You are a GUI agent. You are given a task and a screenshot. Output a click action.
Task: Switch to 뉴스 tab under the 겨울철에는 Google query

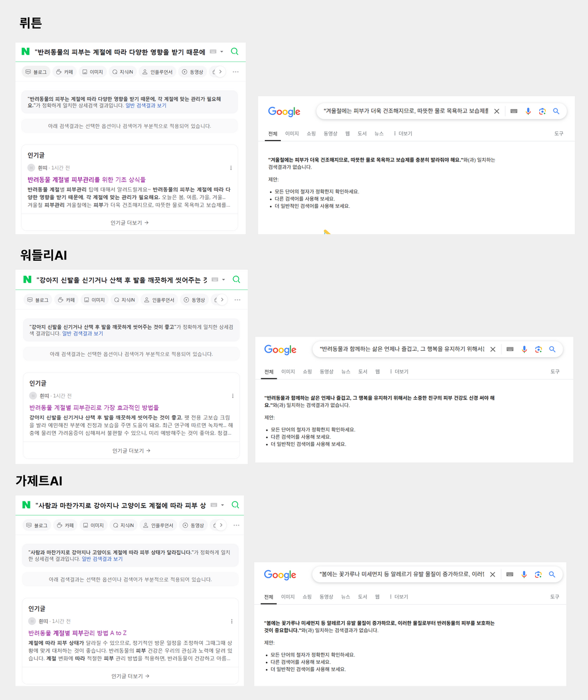click(379, 134)
